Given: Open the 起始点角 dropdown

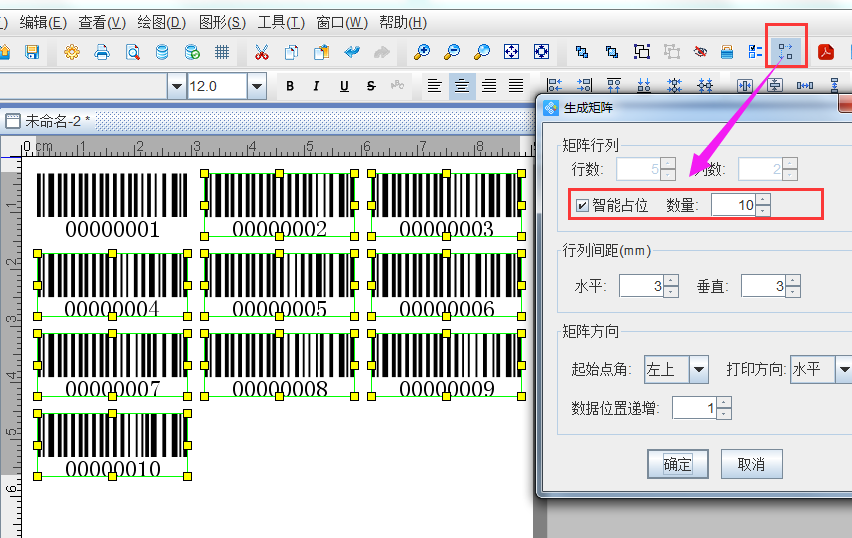Looking at the screenshot, I should 698,370.
